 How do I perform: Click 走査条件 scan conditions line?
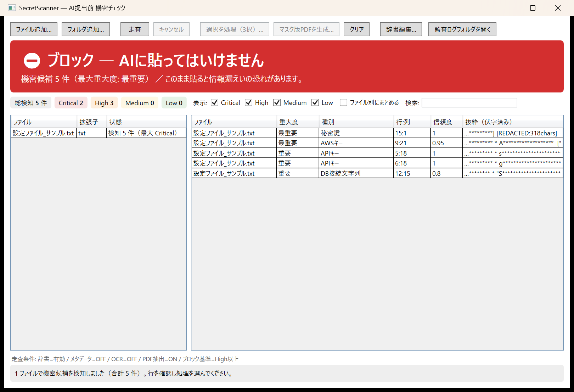click(125, 359)
